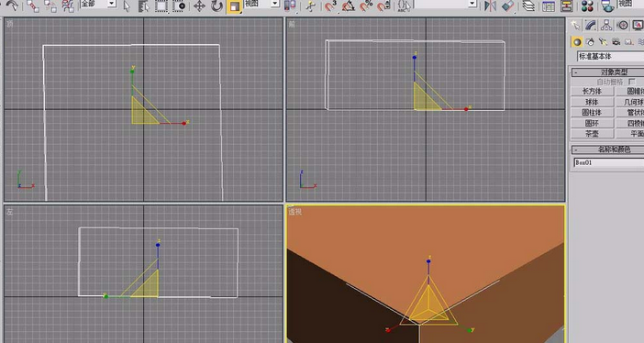The height and width of the screenshot is (343, 644).
Task: Select the Lights category icon
Action: coord(603,42)
